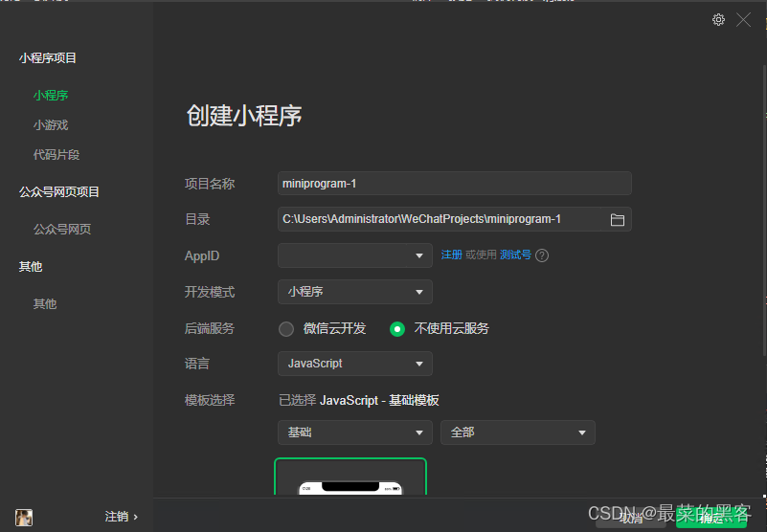This screenshot has height=532, width=767.
Task: Select the 公众号网页 option in sidebar
Action: pyautogui.click(x=62, y=230)
